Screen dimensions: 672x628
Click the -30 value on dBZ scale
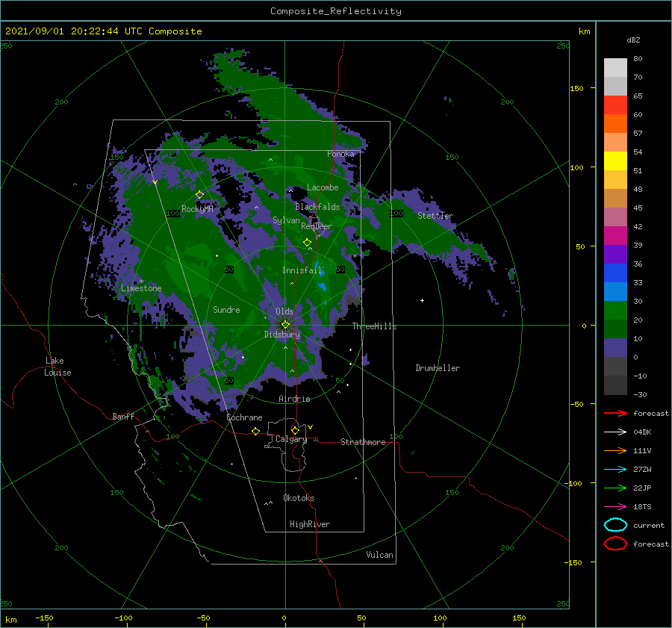coord(640,394)
